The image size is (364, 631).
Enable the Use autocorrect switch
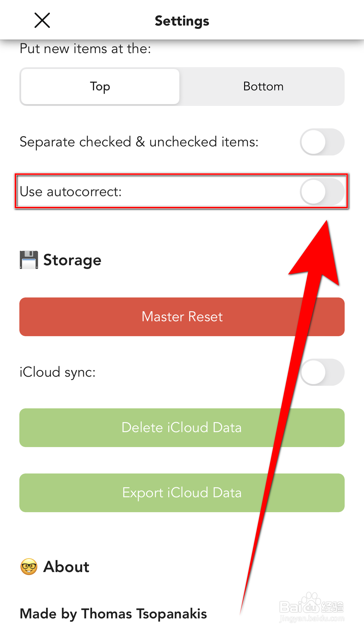pyautogui.click(x=322, y=192)
